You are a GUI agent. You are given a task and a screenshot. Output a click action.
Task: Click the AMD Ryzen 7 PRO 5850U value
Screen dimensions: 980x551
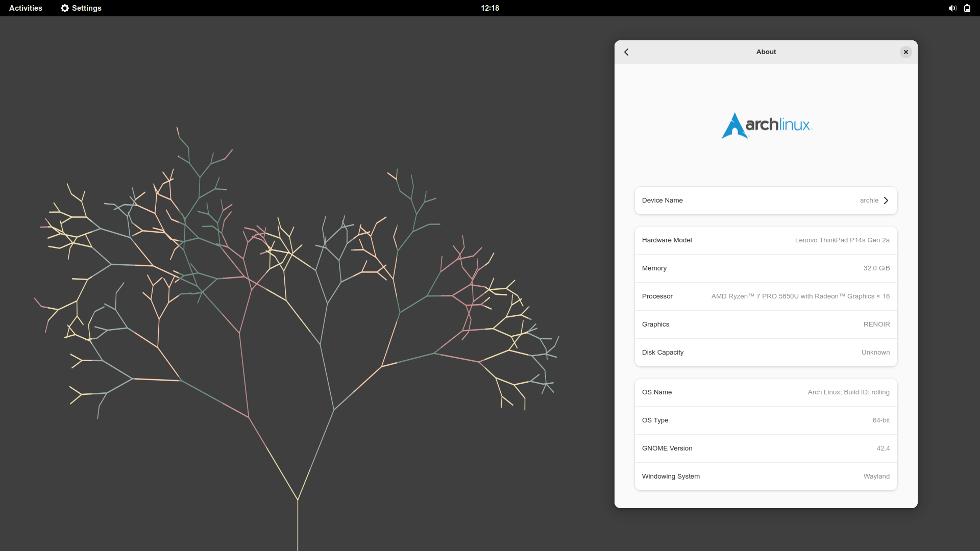click(800, 296)
